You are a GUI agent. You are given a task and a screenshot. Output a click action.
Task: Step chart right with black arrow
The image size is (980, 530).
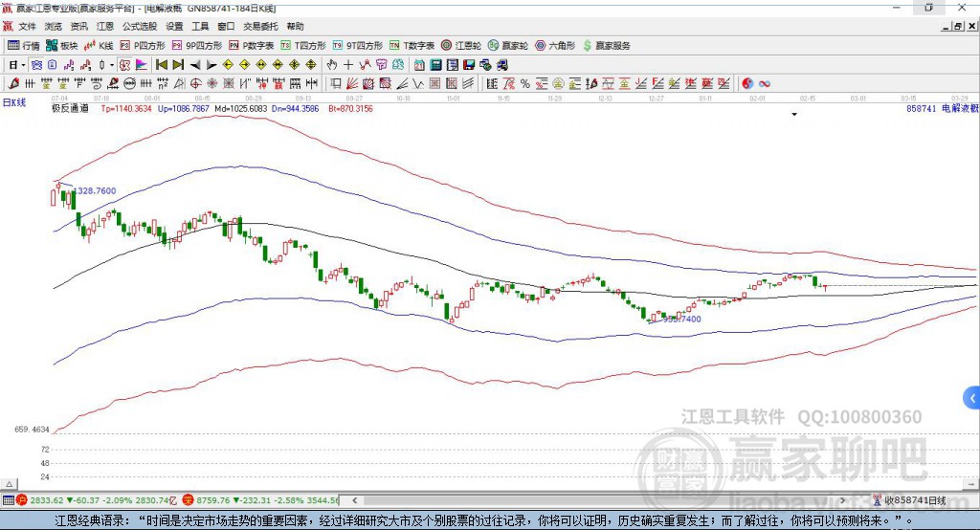tap(212, 65)
